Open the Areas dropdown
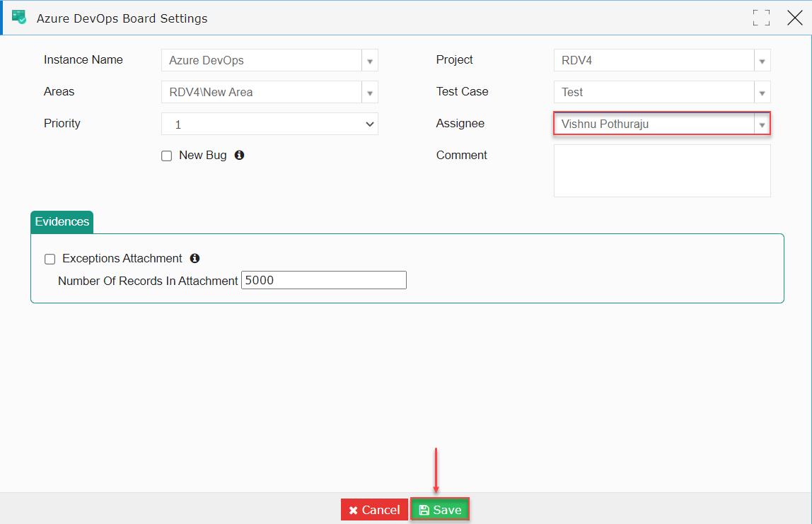 point(369,92)
